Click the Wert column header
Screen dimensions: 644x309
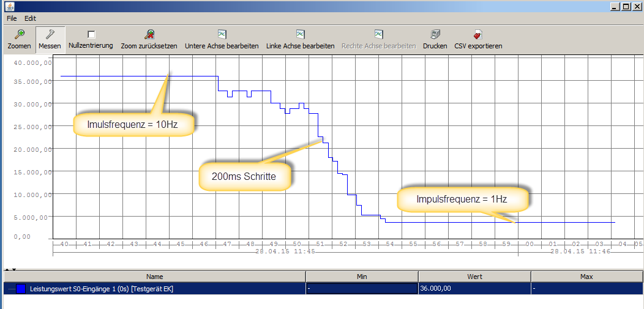[x=474, y=277]
